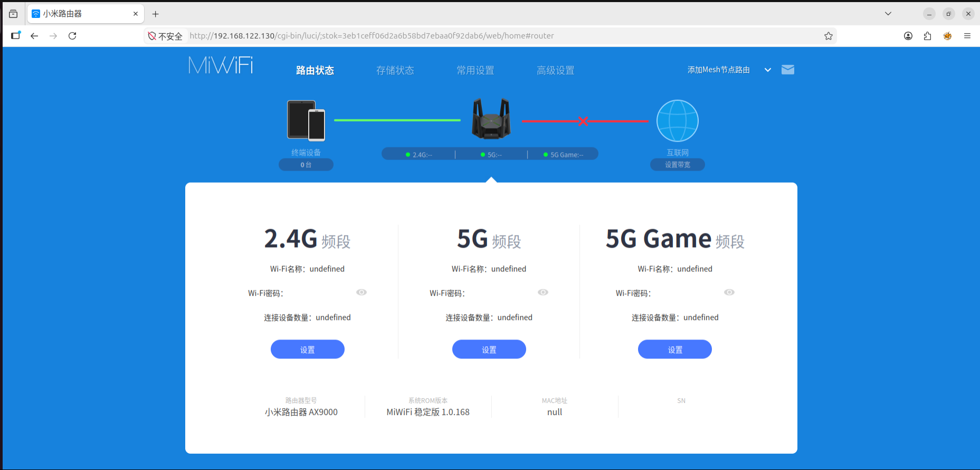Viewport: 980px width, 470px height.
Task: Go forward to the next page
Action: 53,36
